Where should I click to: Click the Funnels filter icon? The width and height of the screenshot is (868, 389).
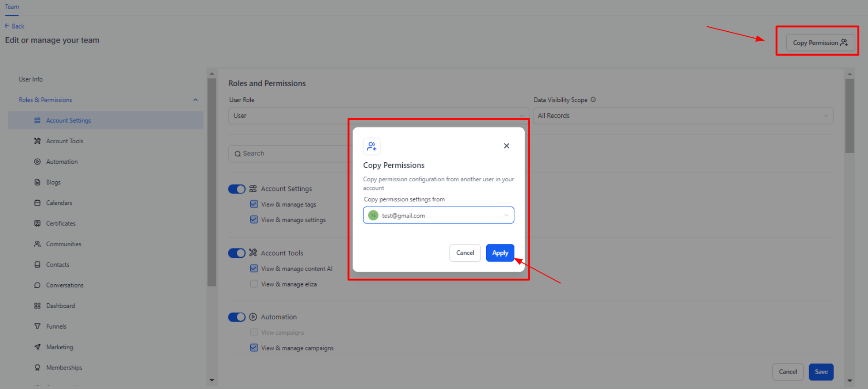click(x=37, y=326)
